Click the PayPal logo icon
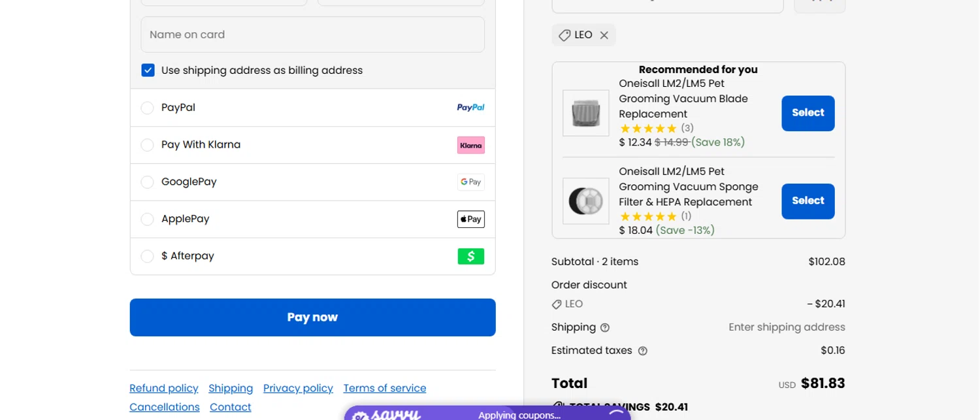 pos(470,108)
